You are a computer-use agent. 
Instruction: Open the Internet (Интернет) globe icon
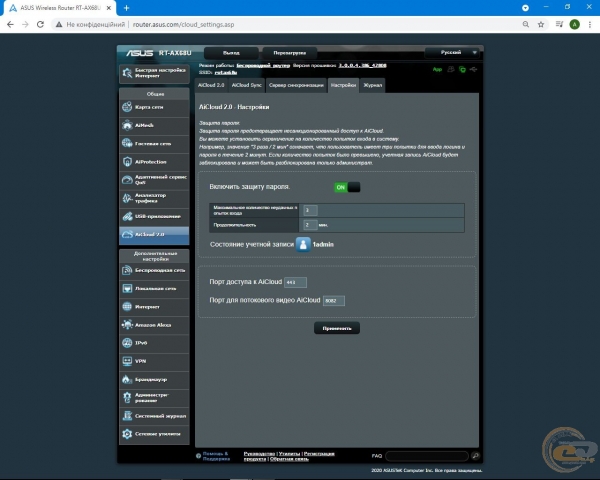127,307
